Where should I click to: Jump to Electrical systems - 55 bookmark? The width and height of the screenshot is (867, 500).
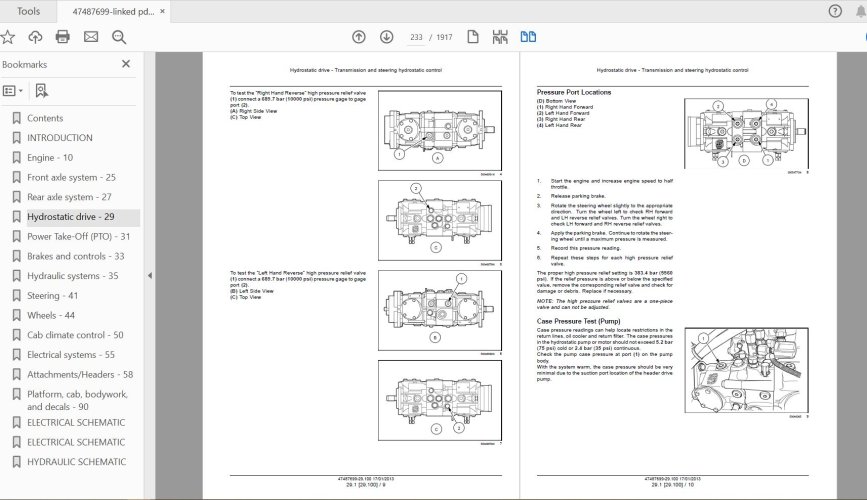point(71,355)
